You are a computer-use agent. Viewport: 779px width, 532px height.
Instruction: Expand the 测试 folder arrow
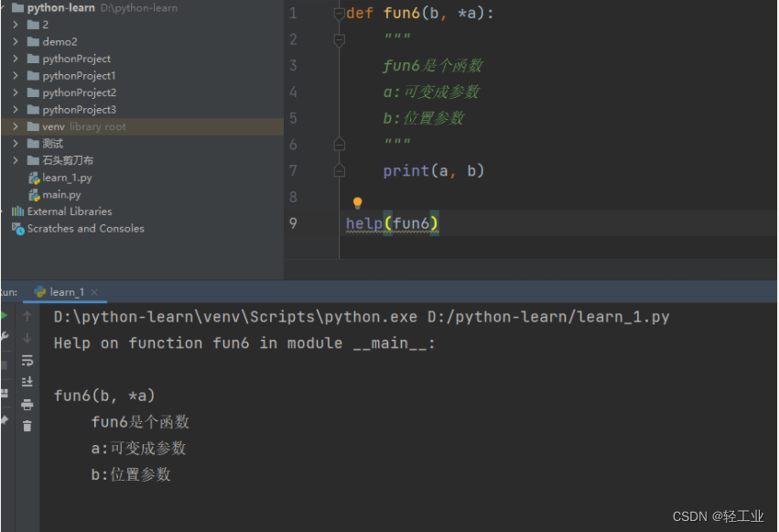click(16, 144)
